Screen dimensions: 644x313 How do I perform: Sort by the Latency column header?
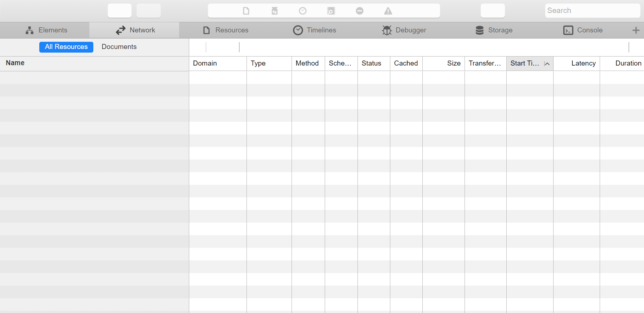click(577, 63)
